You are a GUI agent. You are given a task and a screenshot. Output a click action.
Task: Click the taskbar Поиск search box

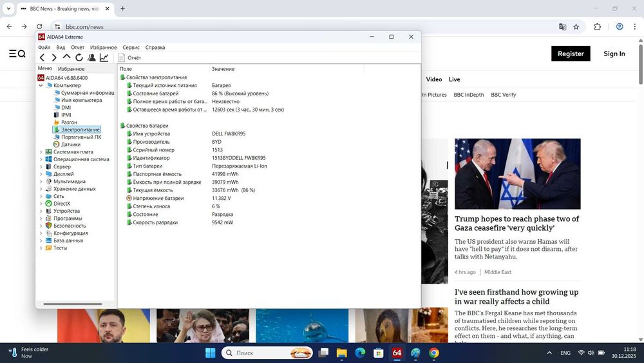point(267,353)
